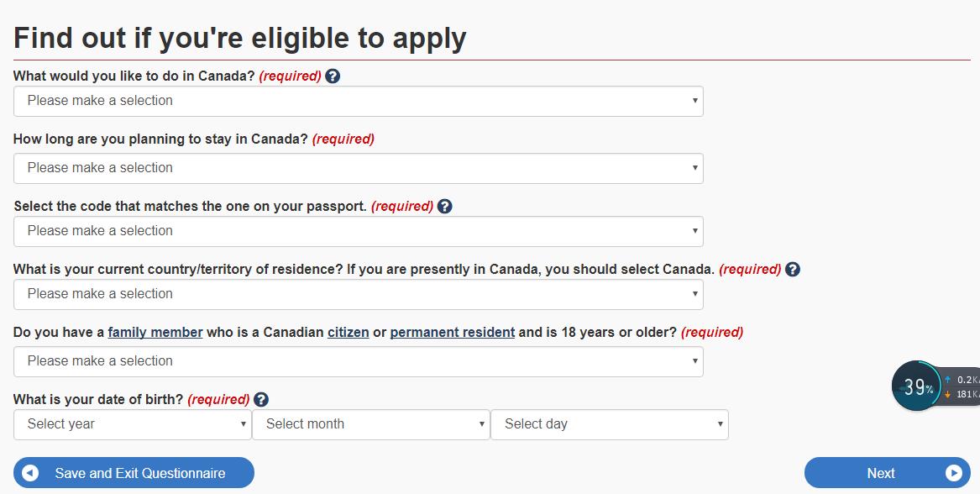This screenshot has height=494, width=980.
Task: Click the right arrow icon on Next button
Action: coord(953,473)
